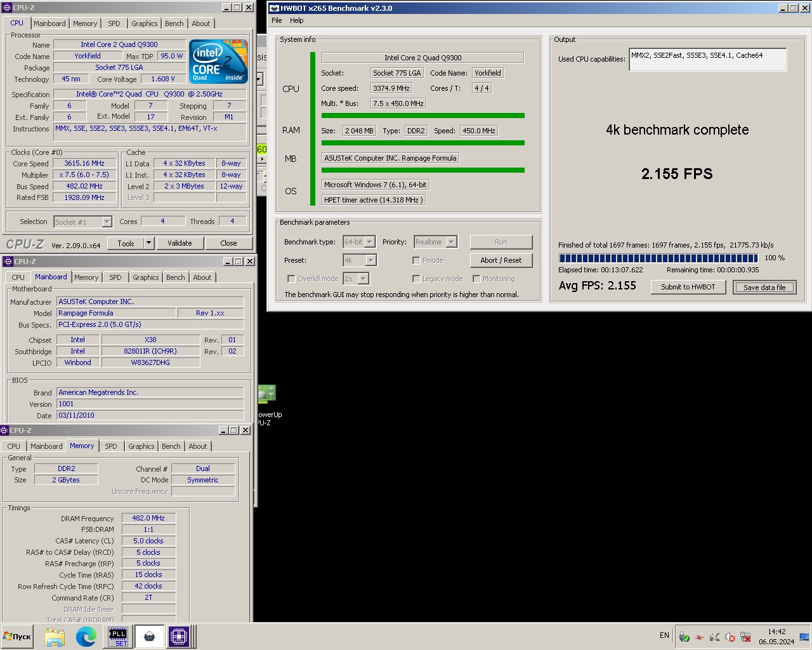Click the DRAM Frequency 482.0 MHz value
This screenshot has width=812, height=650.
coord(148,518)
